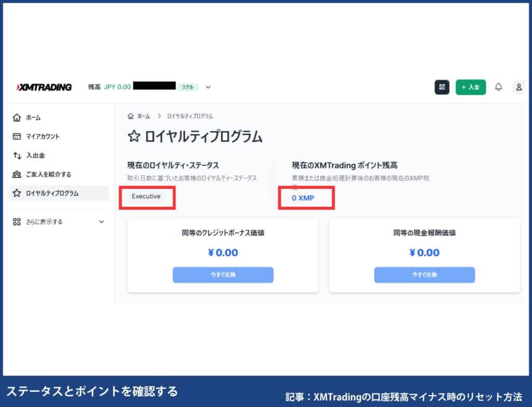Click ロイヤルティプログラム breadcrumb text

(190, 116)
